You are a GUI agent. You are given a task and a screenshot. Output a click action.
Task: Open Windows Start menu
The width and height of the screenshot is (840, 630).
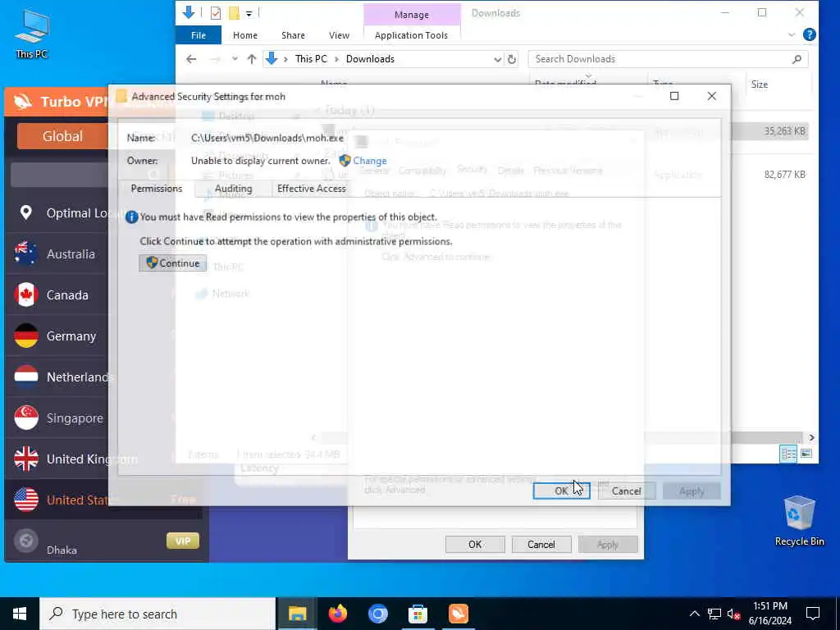click(x=20, y=614)
